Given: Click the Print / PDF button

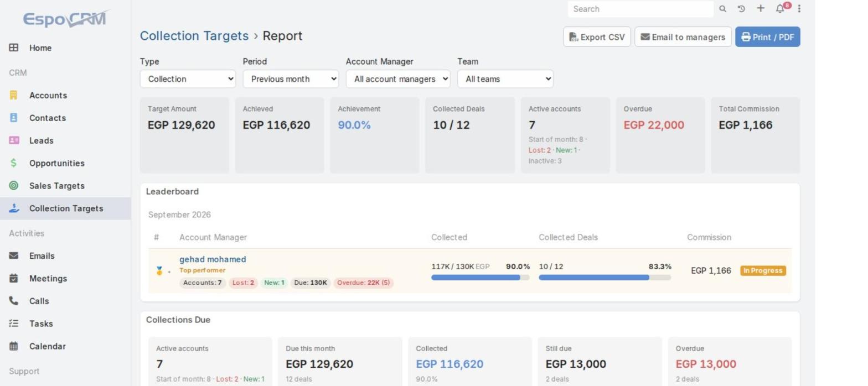Looking at the screenshot, I should coord(768,37).
